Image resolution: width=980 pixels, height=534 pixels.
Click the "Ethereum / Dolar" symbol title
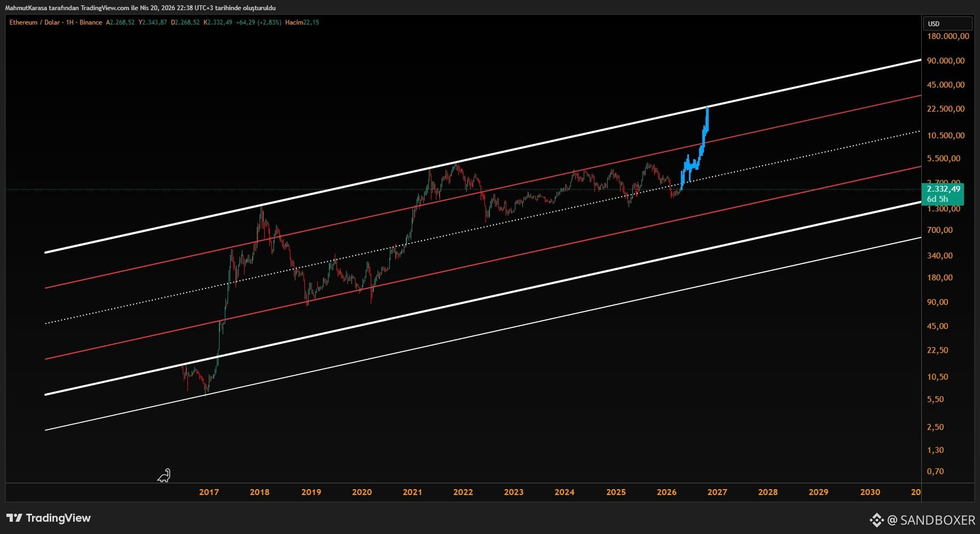pyautogui.click(x=35, y=22)
